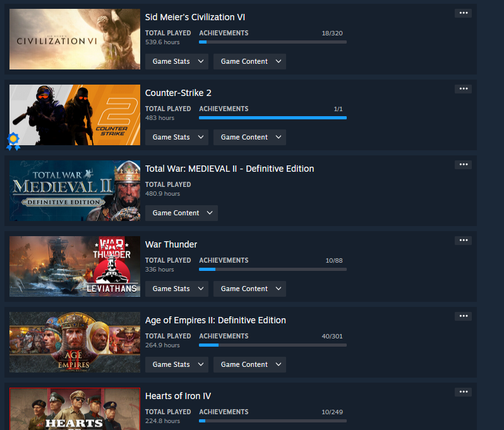Image resolution: width=504 pixels, height=430 pixels.
Task: Expand Game Content dropdown for Total War MEDIEVAL II
Action: [x=181, y=213]
